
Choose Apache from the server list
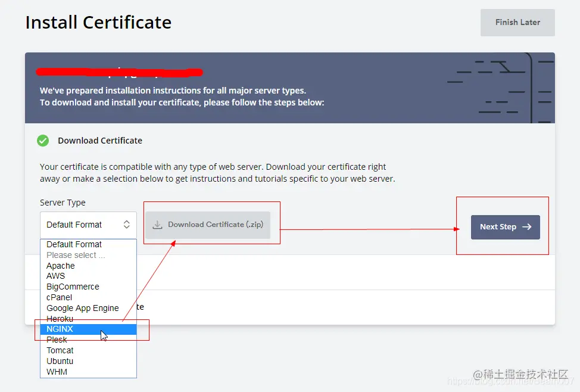[x=88, y=266]
